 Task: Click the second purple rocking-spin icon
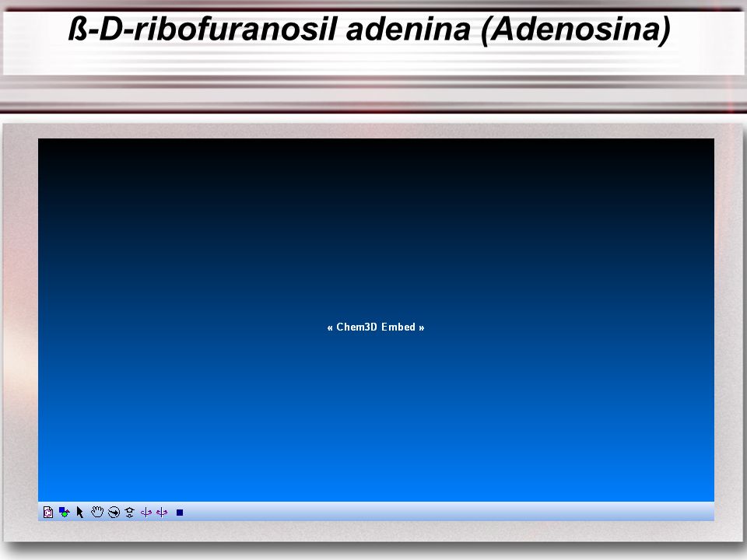click(x=162, y=513)
